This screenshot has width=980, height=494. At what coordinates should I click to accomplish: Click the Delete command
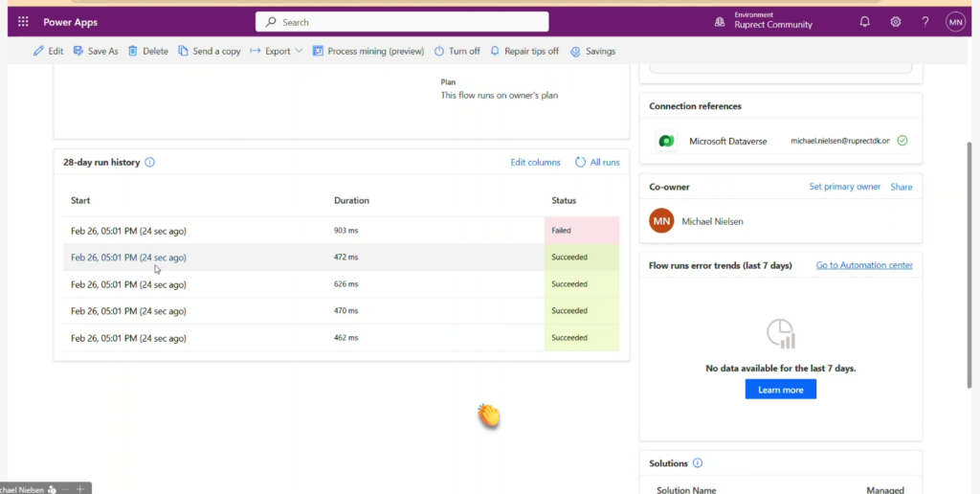[147, 52]
